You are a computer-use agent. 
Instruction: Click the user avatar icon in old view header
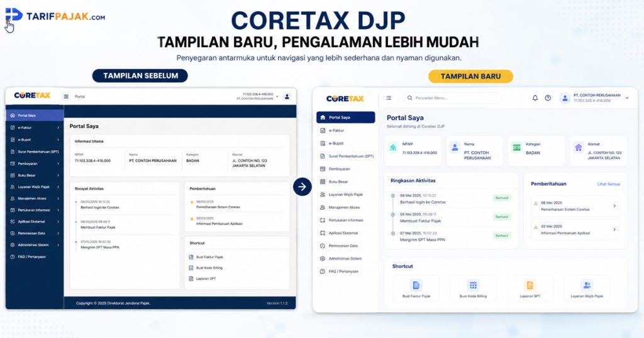287,97
